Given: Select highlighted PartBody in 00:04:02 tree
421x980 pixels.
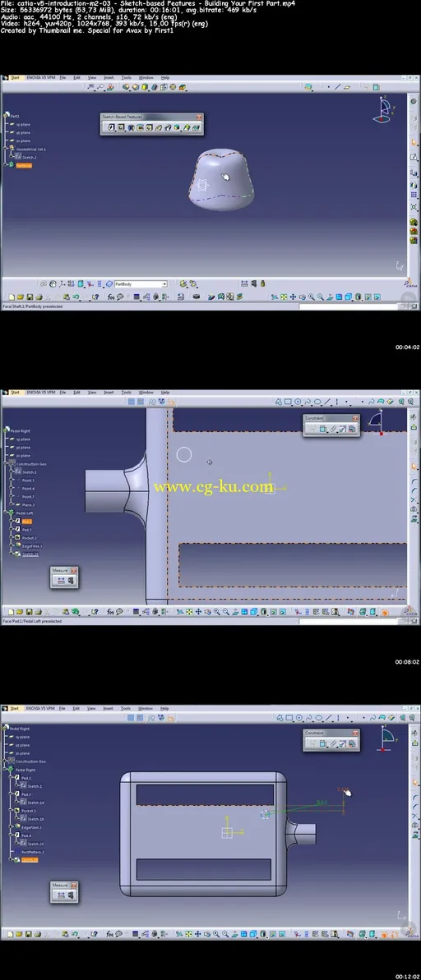Looking at the screenshot, I should pyautogui.click(x=25, y=166).
